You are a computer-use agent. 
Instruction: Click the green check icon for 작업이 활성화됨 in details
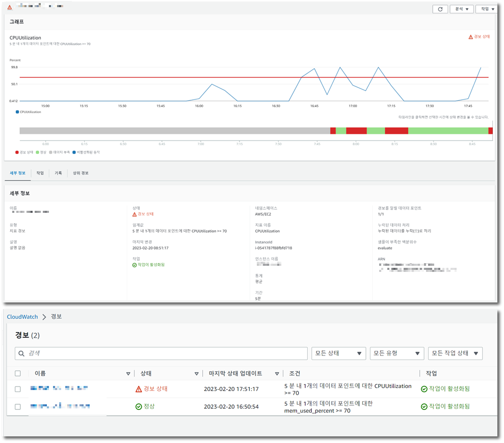coord(135,265)
